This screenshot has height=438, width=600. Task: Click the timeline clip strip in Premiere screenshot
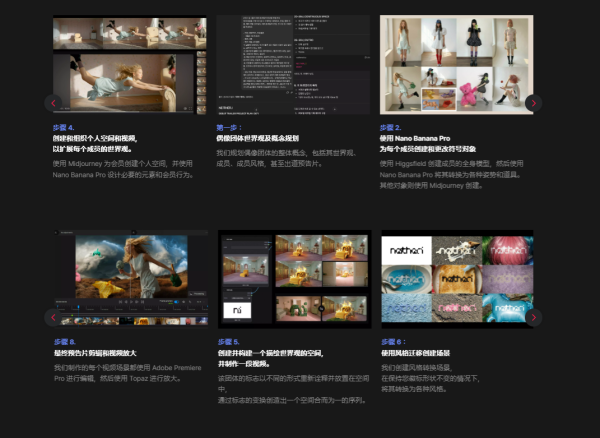coord(135,321)
